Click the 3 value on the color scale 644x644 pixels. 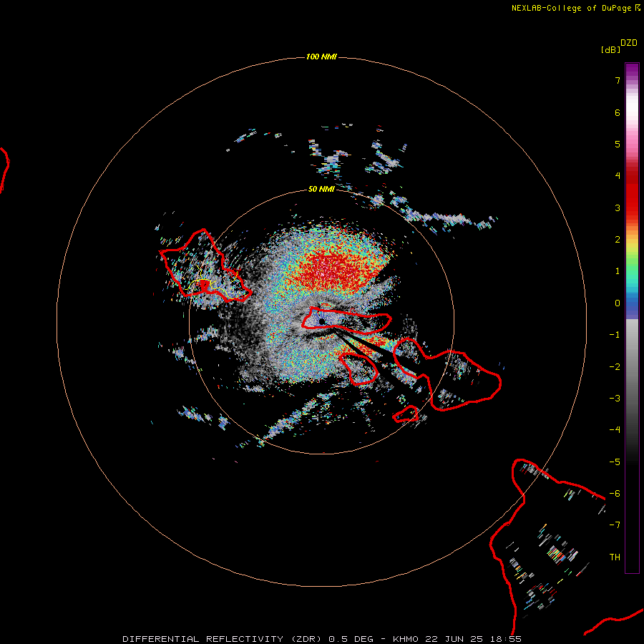coord(618,208)
